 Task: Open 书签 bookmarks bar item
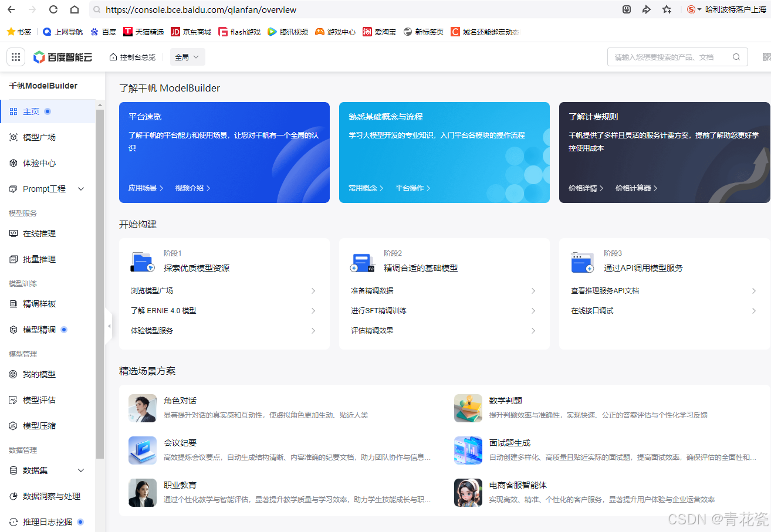19,32
